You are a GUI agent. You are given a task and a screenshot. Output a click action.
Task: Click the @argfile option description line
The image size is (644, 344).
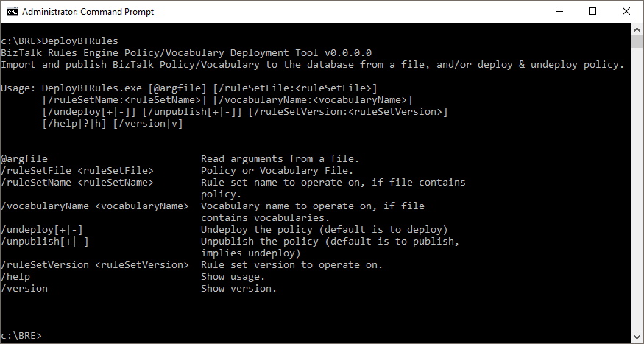(x=180, y=158)
